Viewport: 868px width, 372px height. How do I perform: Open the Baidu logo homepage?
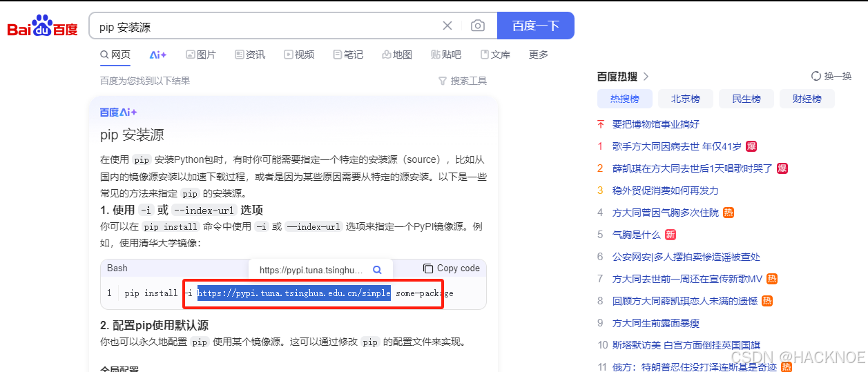[x=42, y=26]
